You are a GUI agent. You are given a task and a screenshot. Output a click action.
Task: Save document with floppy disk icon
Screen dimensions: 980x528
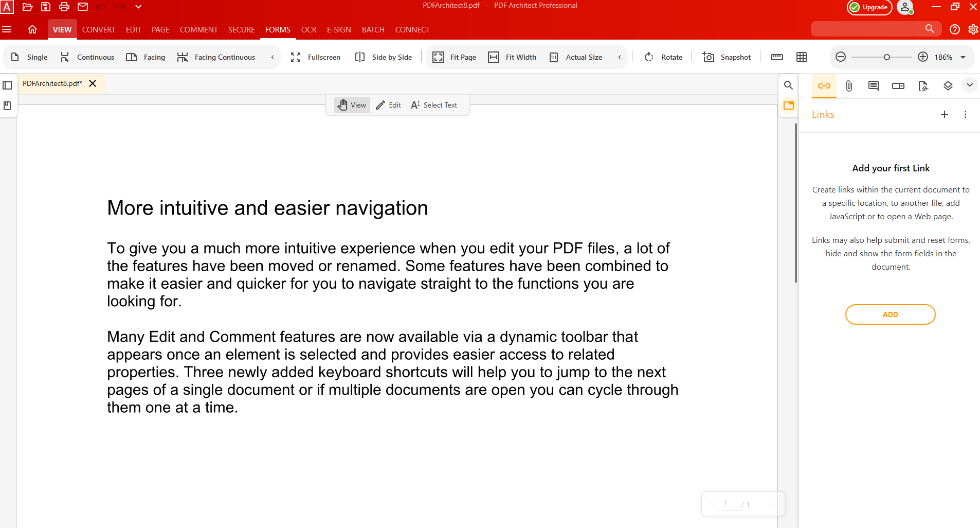coord(46,7)
